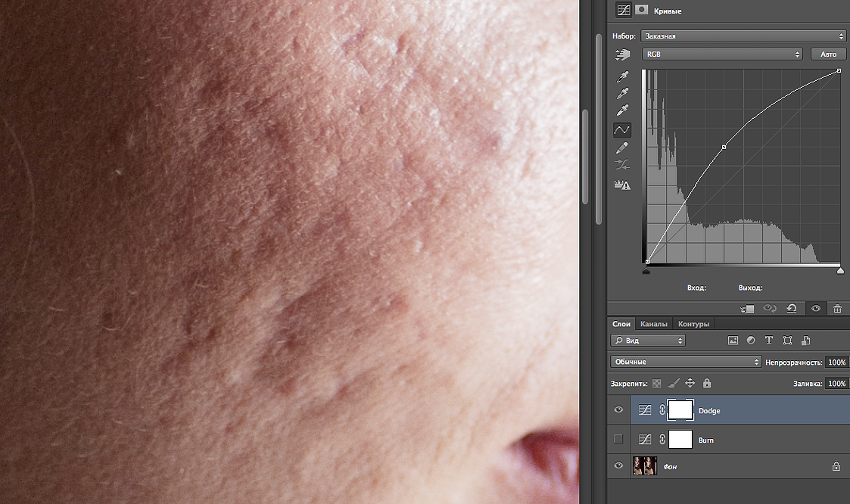Open the RGB channel dropdown
This screenshot has width=850, height=504.
click(x=722, y=54)
